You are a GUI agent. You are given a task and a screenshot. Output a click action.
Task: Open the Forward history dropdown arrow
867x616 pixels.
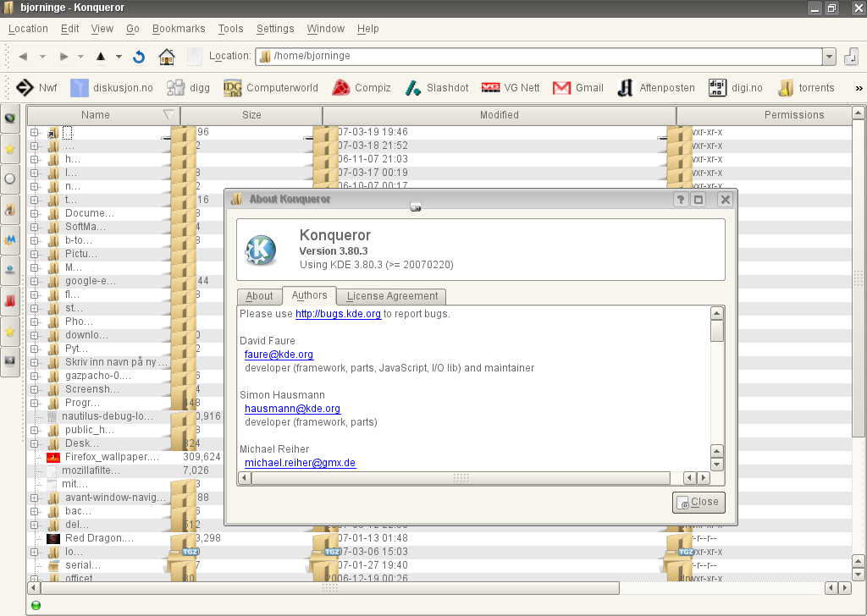(x=80, y=57)
